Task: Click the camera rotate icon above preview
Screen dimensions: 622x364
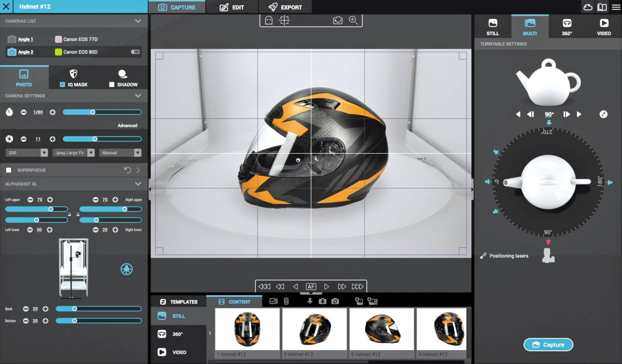Action: tap(338, 20)
